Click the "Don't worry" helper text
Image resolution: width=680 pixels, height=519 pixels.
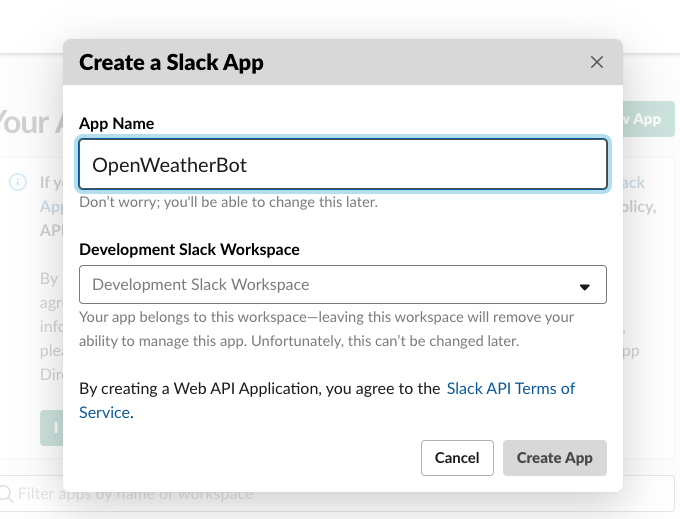pos(228,202)
